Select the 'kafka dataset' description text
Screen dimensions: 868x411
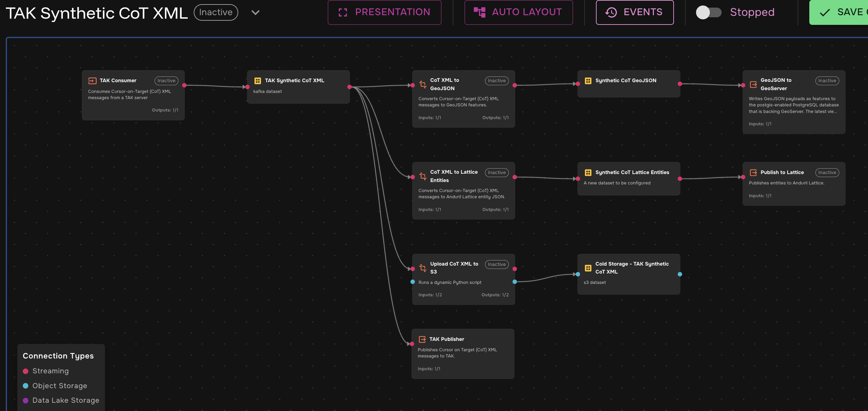[x=268, y=92]
